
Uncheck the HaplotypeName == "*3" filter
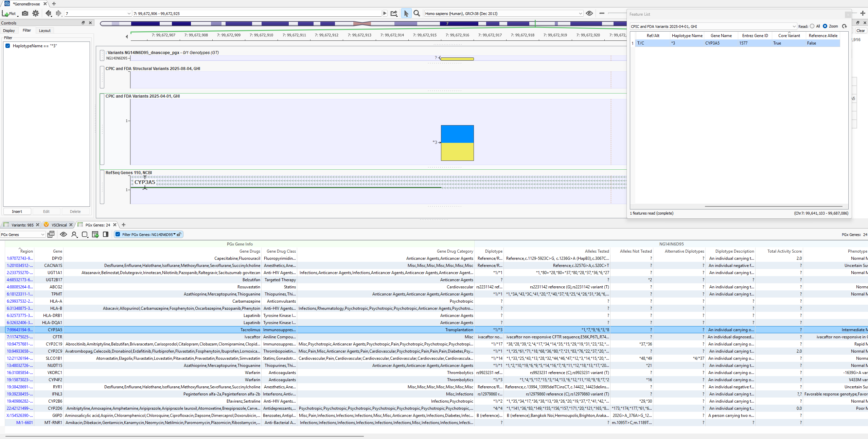[7, 46]
